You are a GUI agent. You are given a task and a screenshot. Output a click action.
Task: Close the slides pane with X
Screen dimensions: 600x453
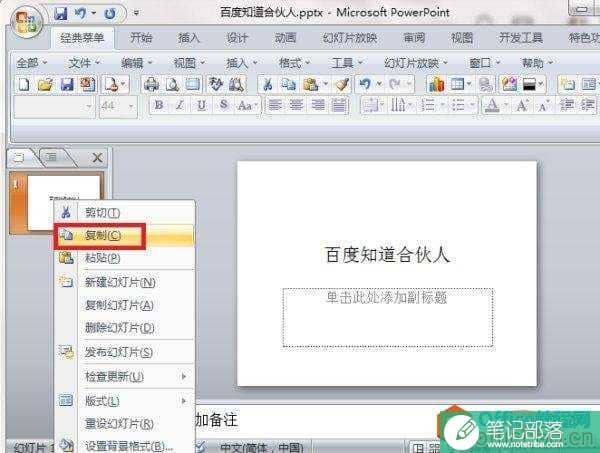point(97,158)
